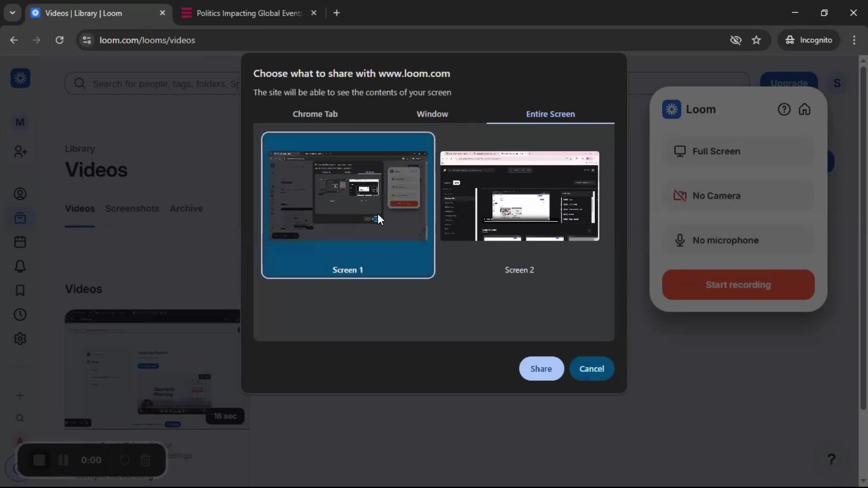868x488 pixels.
Task: Bookmark the page with the star icon
Action: [756, 40]
